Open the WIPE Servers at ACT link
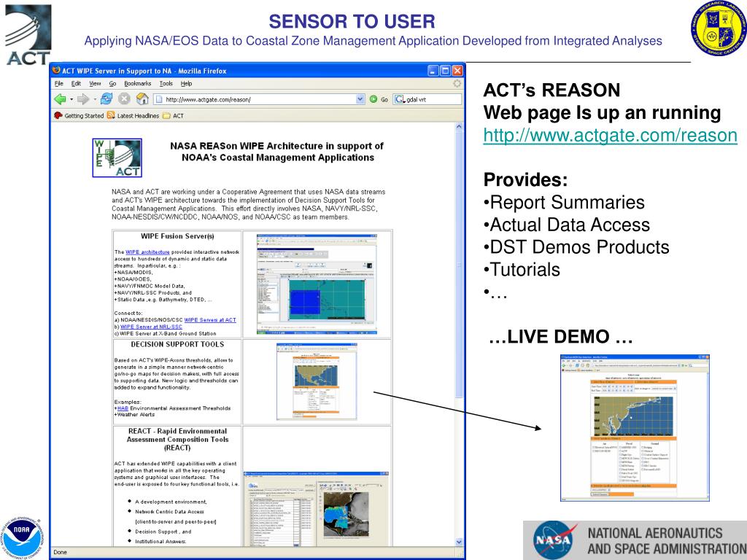This screenshot has width=747, height=560. 210,320
